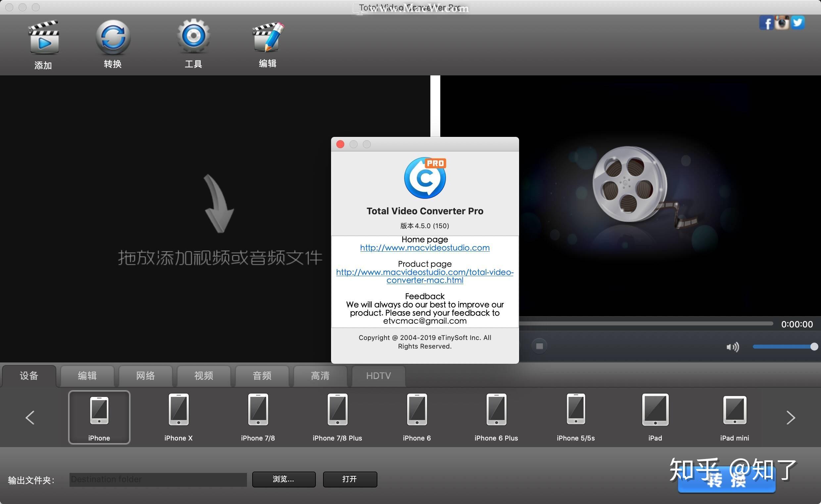Image resolution: width=821 pixels, height=504 pixels.
Task: Switch to the 音频 (Audio) tab
Action: (262, 376)
